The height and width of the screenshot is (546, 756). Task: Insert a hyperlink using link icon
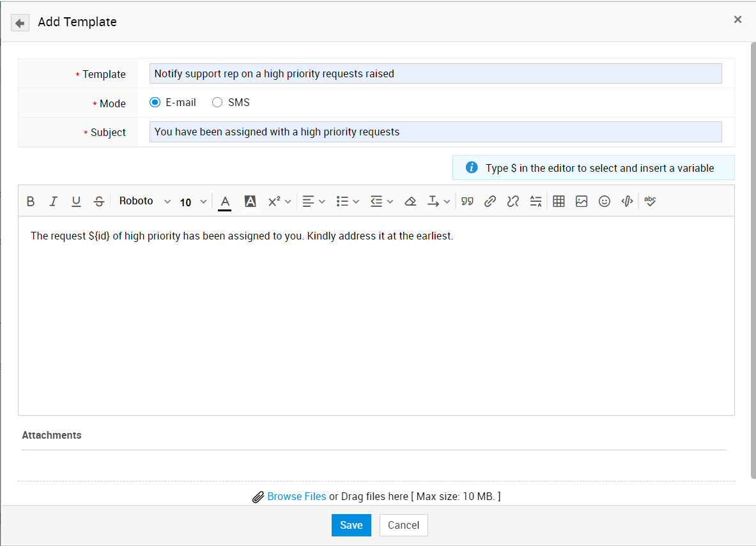[x=490, y=201]
